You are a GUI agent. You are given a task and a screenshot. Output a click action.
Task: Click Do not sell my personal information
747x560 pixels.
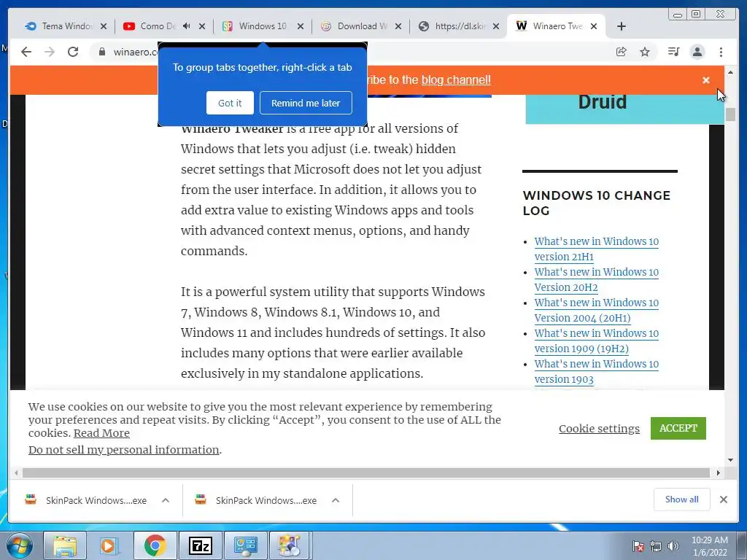click(x=124, y=450)
